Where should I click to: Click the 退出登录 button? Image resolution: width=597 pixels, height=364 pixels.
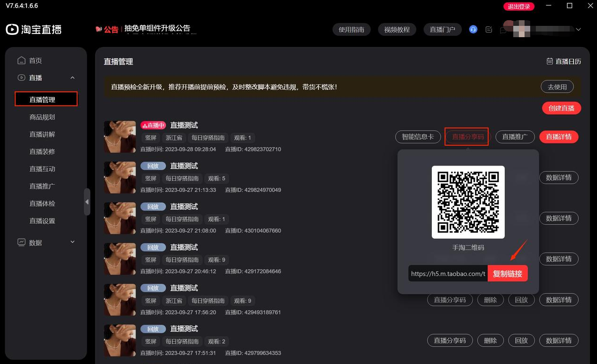[x=519, y=7]
